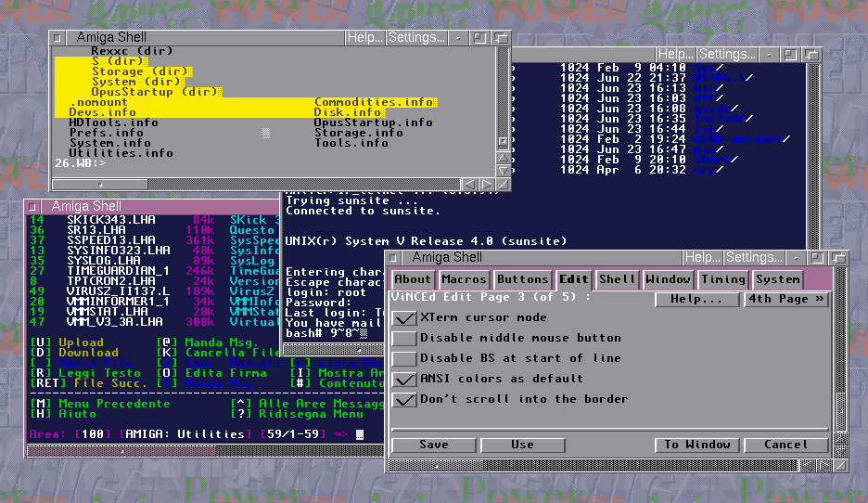Open the System tab
The image size is (868, 503).
778,279
